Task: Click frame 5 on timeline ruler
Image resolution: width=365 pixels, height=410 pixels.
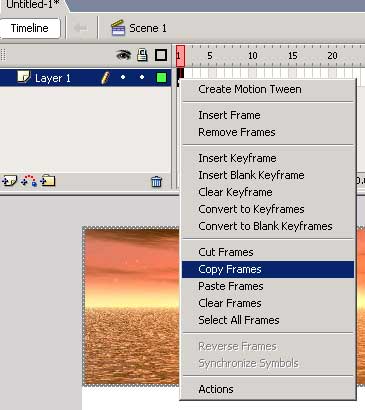Action: pyautogui.click(x=210, y=56)
